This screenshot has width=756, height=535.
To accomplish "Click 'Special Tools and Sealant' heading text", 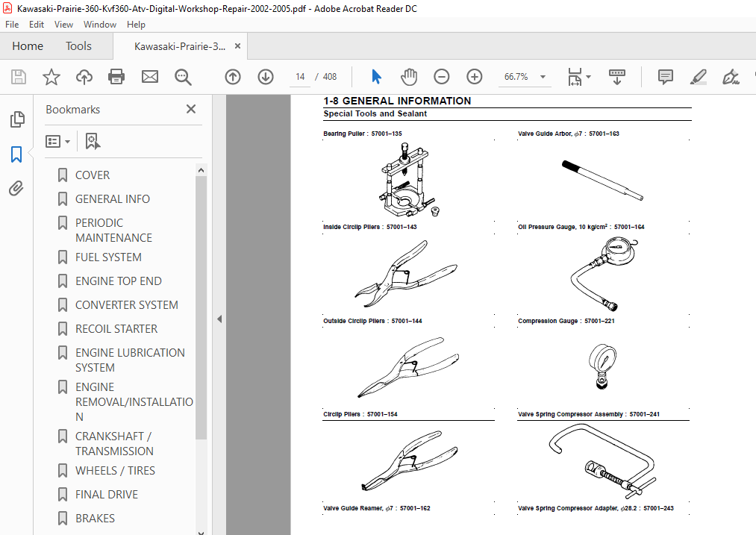I will 375,113.
